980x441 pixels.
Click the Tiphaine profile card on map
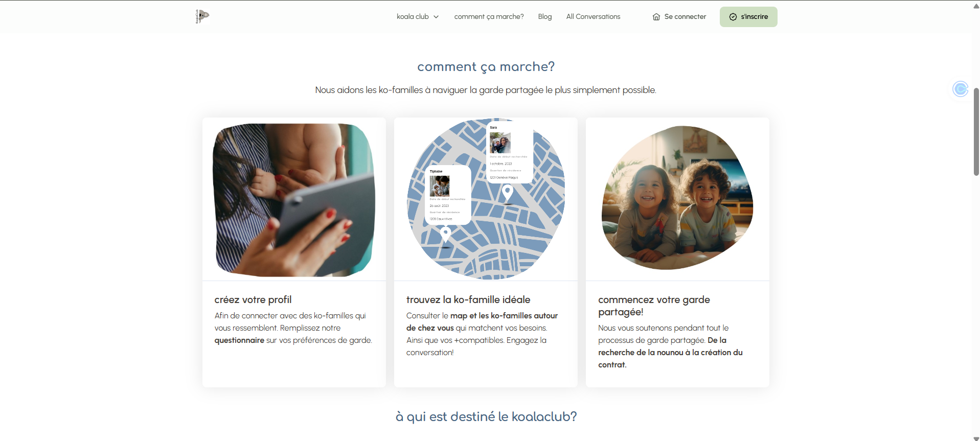click(448, 195)
